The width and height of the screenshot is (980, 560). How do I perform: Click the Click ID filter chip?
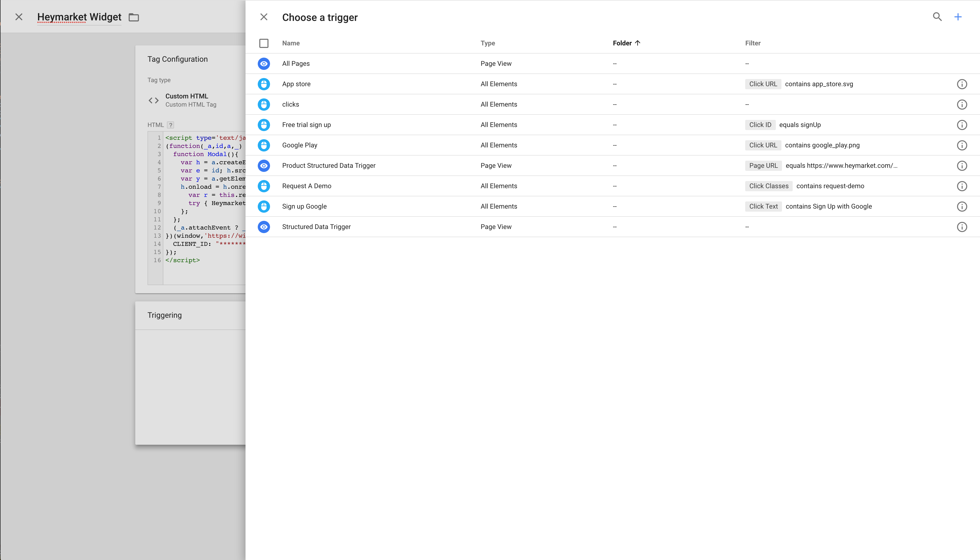click(760, 125)
